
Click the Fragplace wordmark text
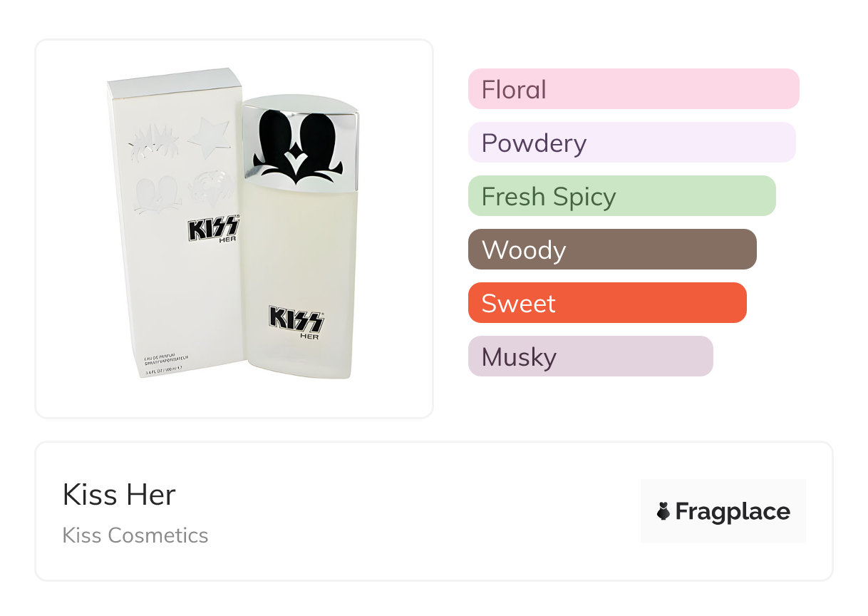[x=733, y=511]
